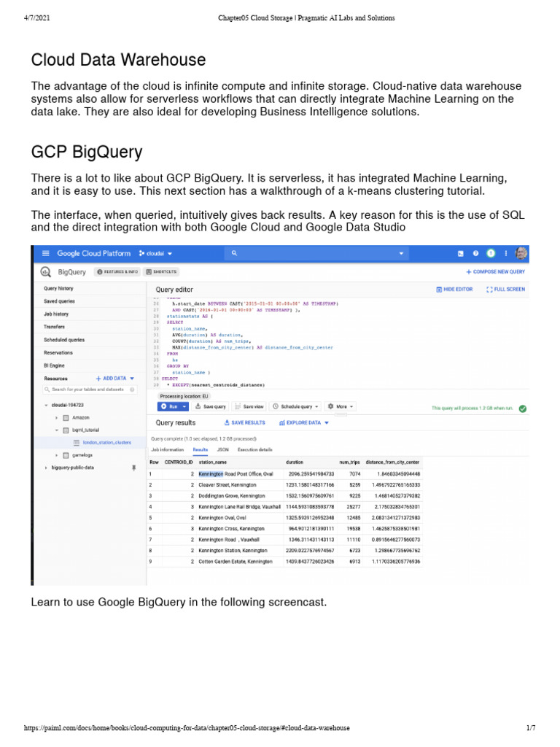Click the london_station_clusters table icon
The height and width of the screenshot is (747, 560).
click(76, 443)
